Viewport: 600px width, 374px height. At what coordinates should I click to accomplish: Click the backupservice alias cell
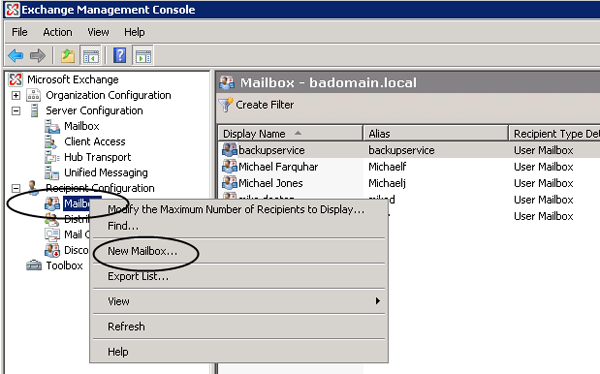[x=401, y=150]
